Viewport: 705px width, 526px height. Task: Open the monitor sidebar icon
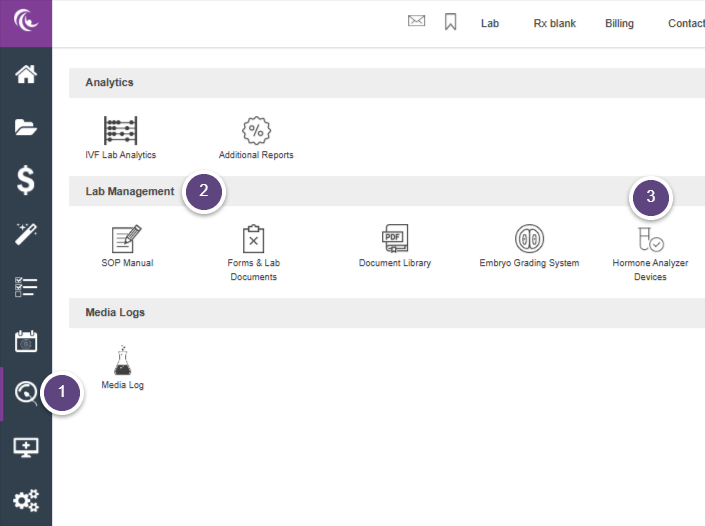[26, 447]
